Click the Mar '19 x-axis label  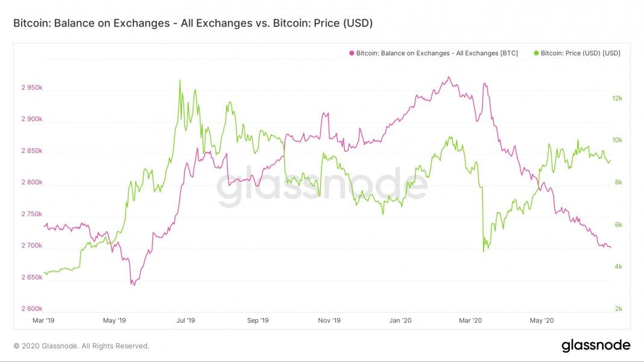(x=42, y=320)
